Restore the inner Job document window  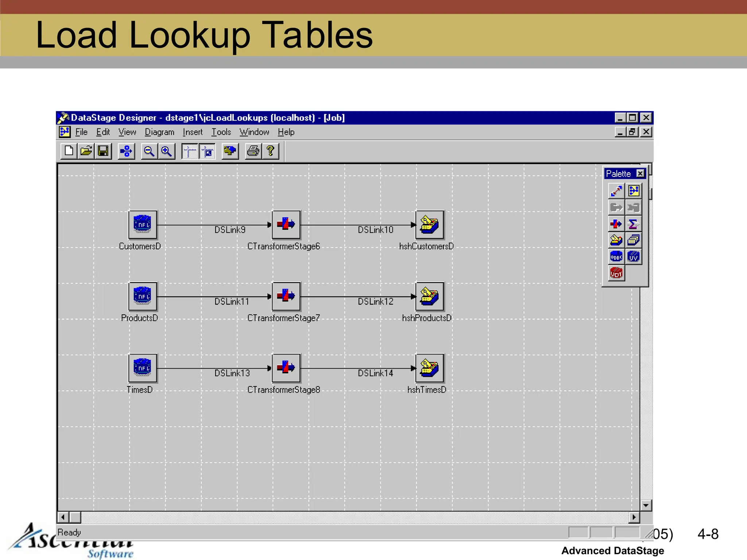633,132
